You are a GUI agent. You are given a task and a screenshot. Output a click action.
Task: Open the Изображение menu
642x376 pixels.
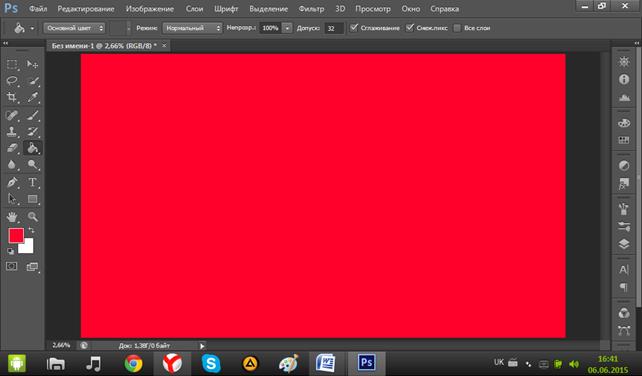(150, 9)
